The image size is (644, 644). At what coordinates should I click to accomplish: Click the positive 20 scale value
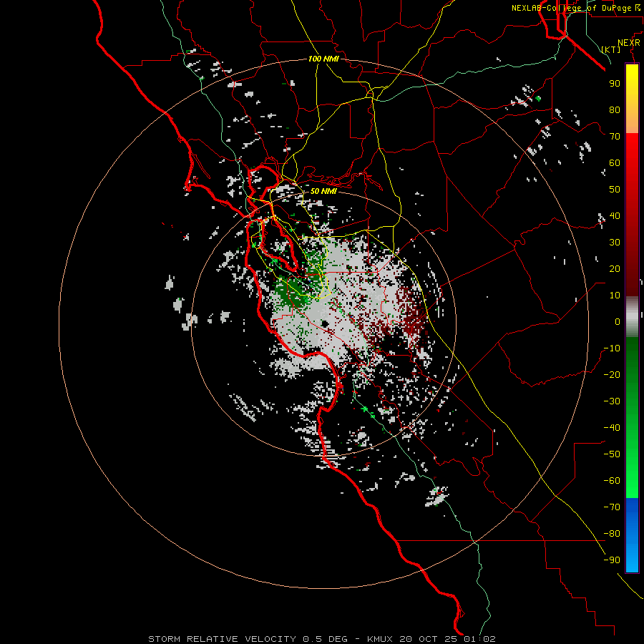615,268
